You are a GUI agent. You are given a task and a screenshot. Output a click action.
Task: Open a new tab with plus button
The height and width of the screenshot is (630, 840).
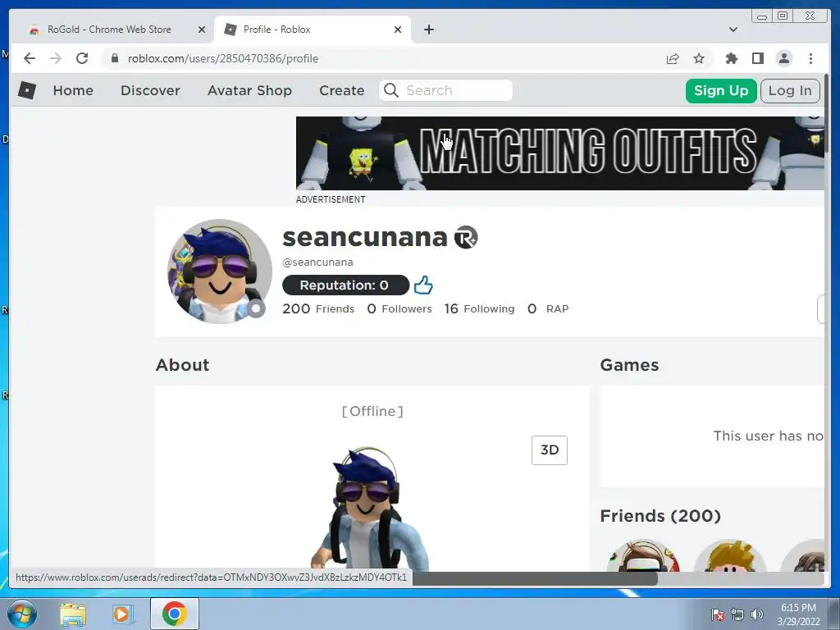428,30
